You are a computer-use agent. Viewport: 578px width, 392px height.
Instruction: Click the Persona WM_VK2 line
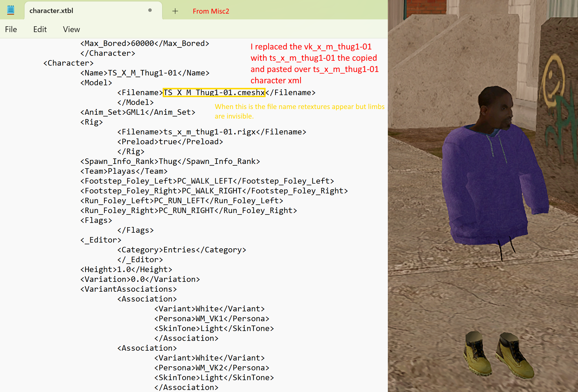[x=212, y=368]
